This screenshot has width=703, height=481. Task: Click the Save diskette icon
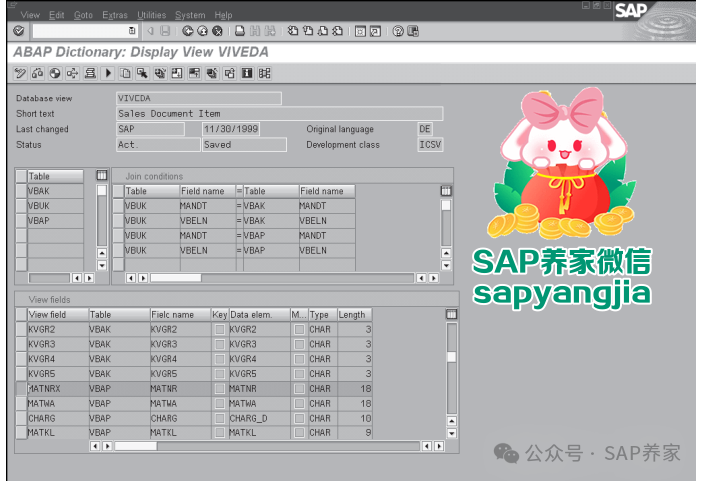165,31
